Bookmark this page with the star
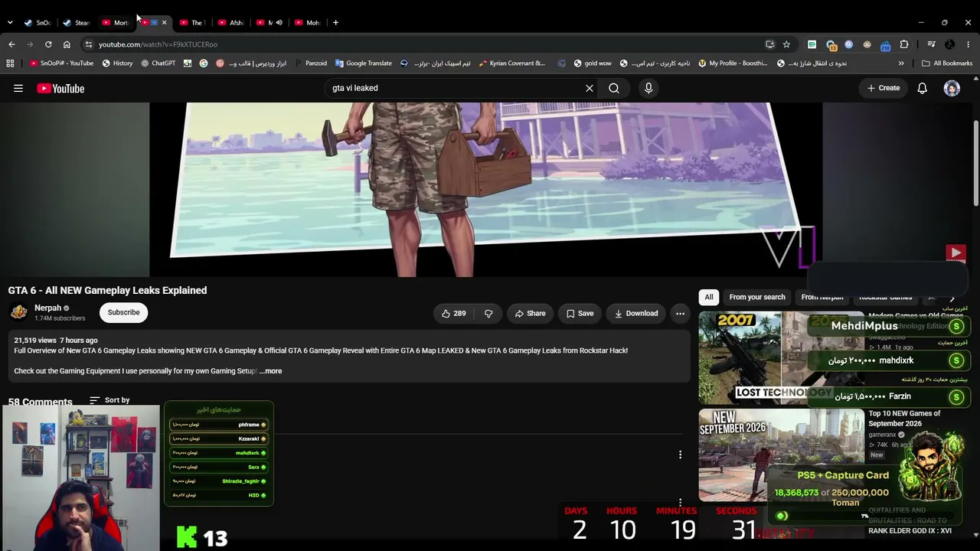This screenshot has height=551, width=980. (786, 44)
